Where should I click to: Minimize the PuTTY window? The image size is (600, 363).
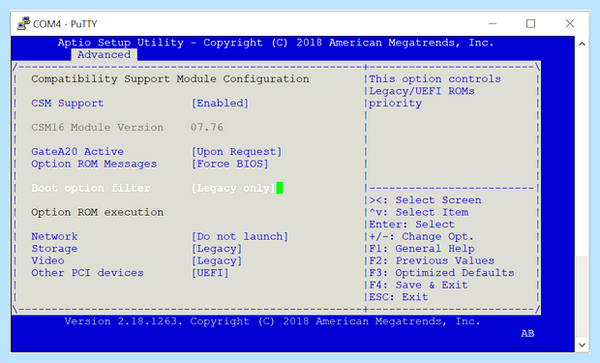click(x=492, y=24)
